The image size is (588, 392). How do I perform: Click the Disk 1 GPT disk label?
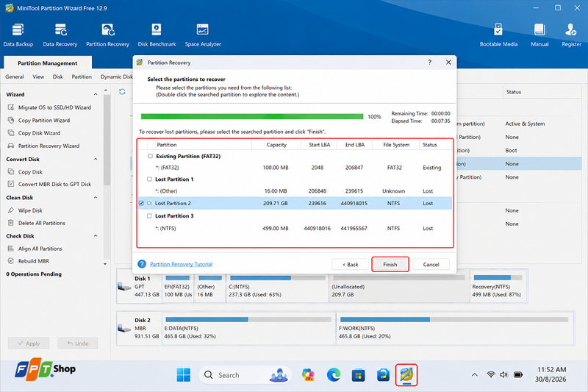pyautogui.click(x=140, y=287)
